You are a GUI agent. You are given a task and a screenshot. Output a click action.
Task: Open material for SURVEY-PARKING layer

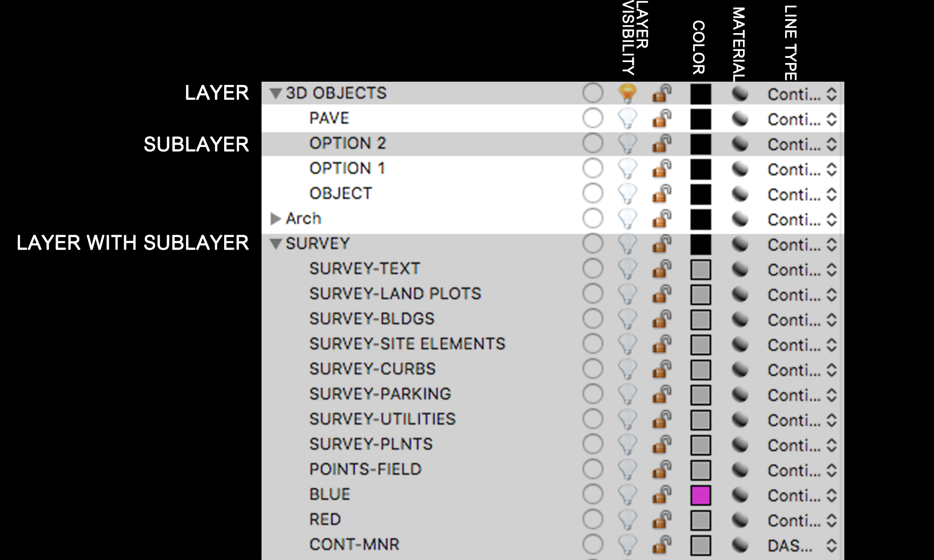click(x=740, y=395)
